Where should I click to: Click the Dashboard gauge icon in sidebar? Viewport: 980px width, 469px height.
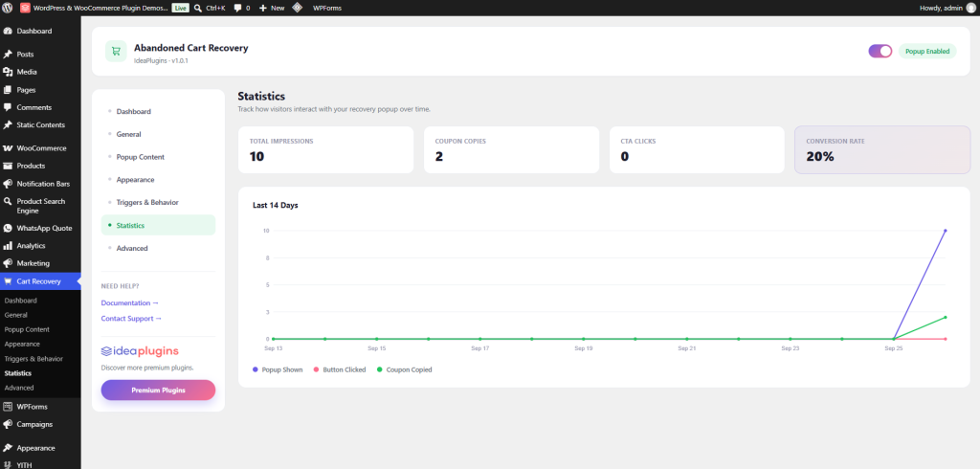[8, 32]
